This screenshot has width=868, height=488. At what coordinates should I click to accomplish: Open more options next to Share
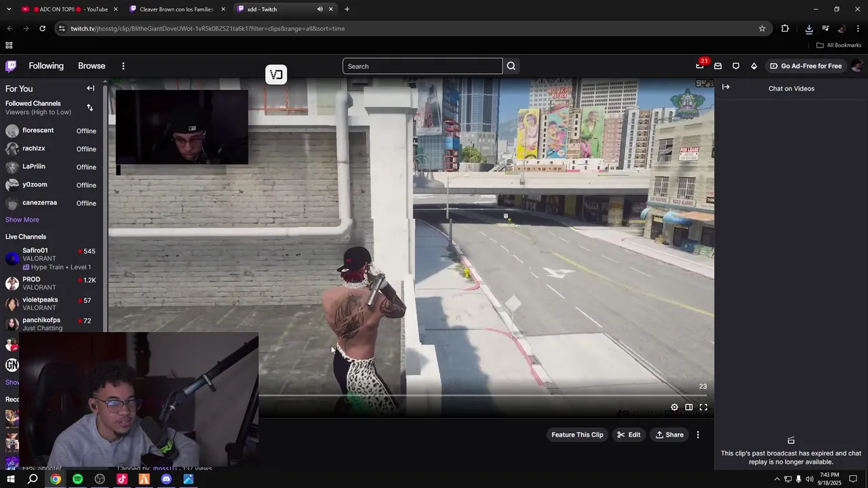coord(698,435)
